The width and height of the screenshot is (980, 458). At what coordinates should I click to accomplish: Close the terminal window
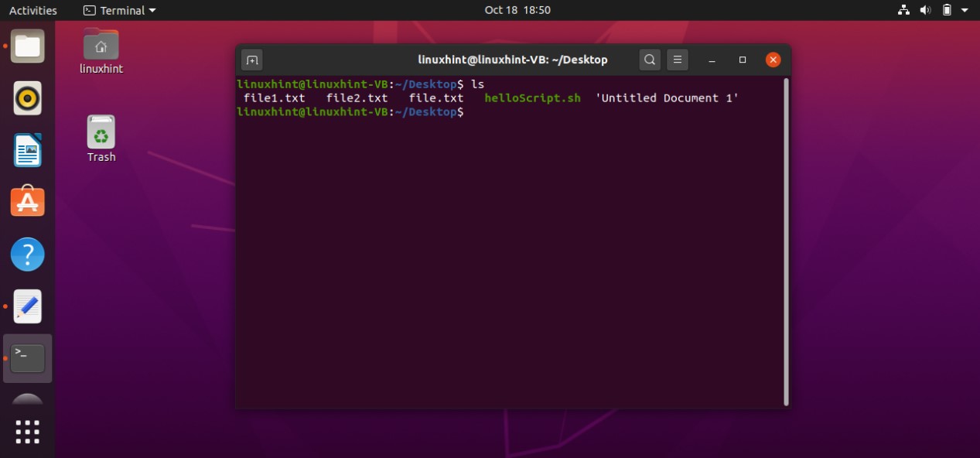773,60
